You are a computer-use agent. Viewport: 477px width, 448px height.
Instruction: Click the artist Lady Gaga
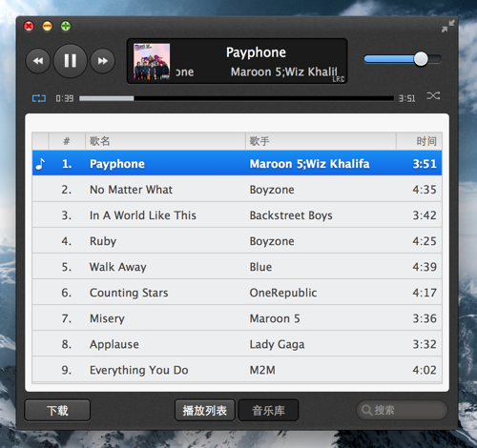(277, 345)
